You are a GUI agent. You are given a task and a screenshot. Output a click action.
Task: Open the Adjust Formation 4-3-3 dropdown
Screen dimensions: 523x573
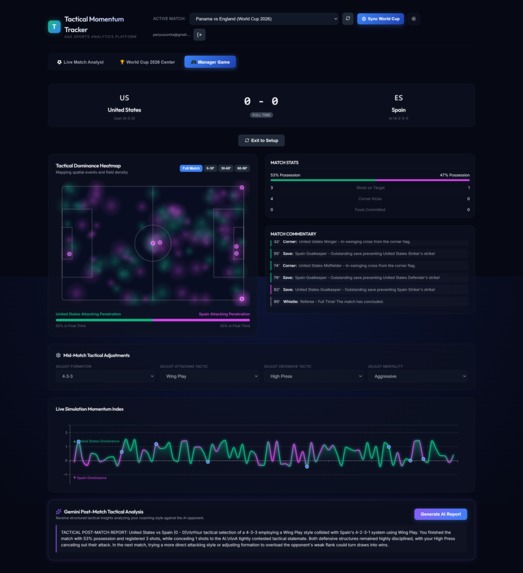pyautogui.click(x=105, y=376)
